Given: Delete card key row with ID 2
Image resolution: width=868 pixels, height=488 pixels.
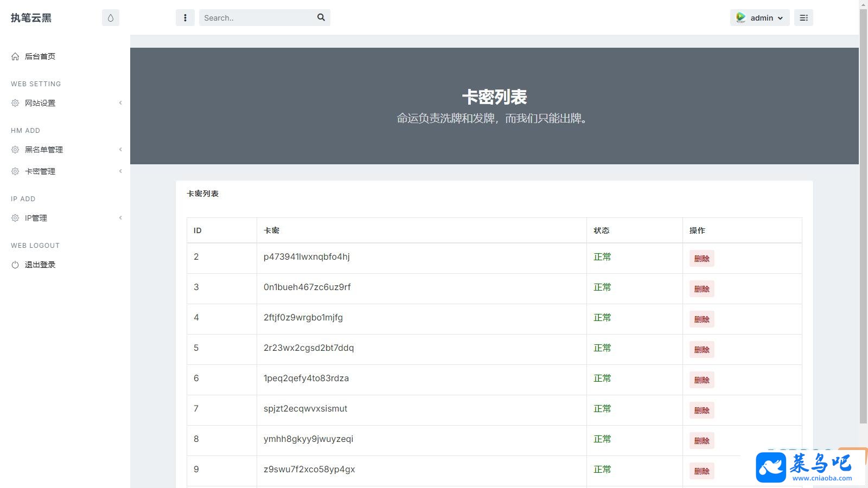Looking at the screenshot, I should (701, 259).
